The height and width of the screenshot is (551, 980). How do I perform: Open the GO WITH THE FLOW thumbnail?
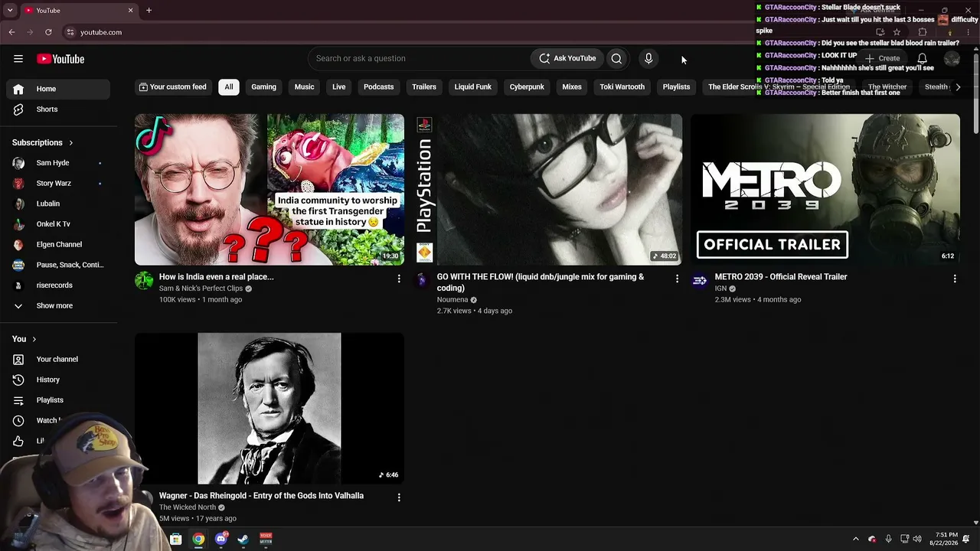point(547,190)
